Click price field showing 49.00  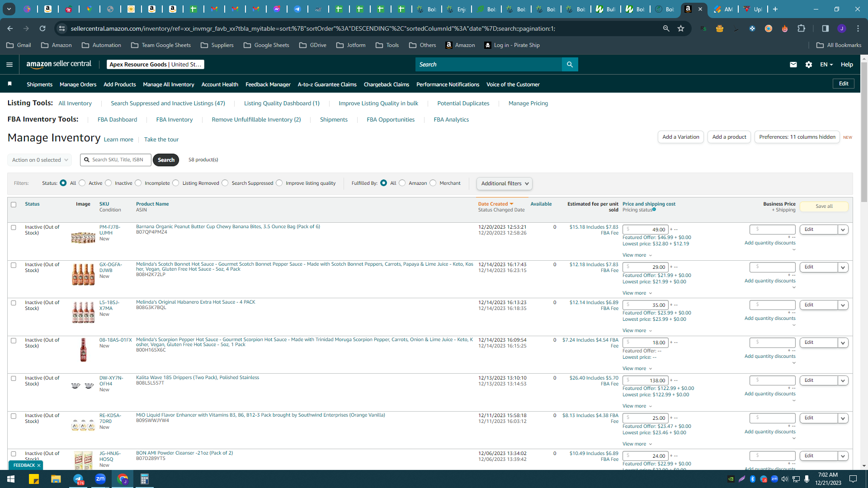646,230
